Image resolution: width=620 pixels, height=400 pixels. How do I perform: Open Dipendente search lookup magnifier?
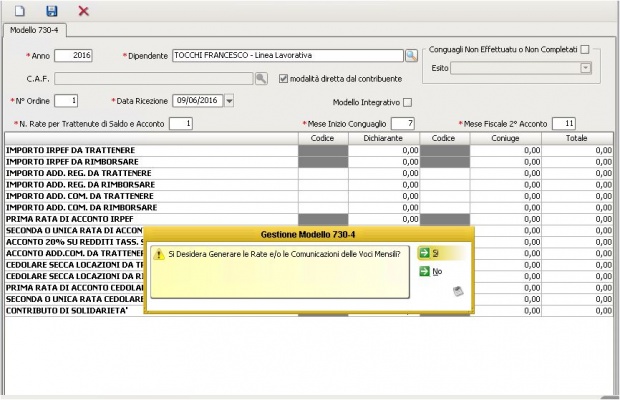410,55
